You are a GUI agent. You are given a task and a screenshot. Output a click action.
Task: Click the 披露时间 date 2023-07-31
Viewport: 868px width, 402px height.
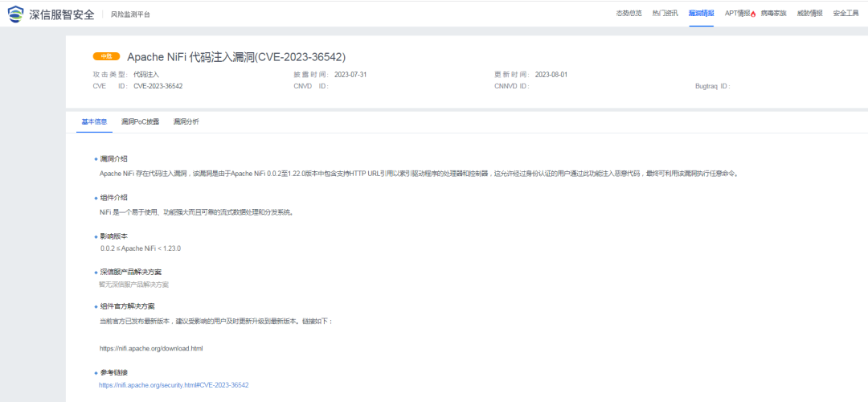[x=351, y=75]
